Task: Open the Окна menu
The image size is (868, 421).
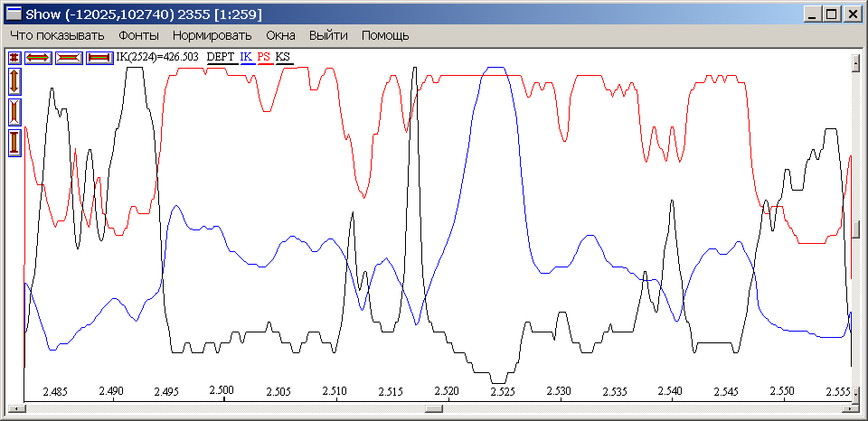Action: point(280,36)
